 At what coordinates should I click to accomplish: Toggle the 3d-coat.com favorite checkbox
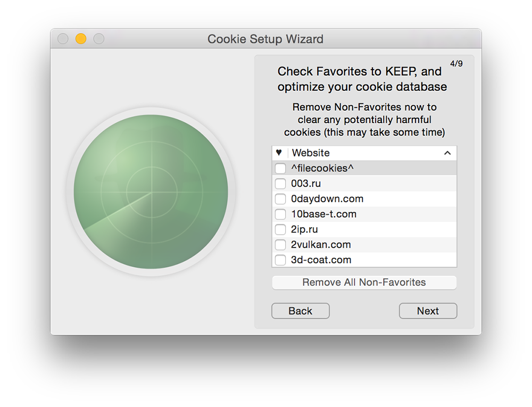point(280,260)
